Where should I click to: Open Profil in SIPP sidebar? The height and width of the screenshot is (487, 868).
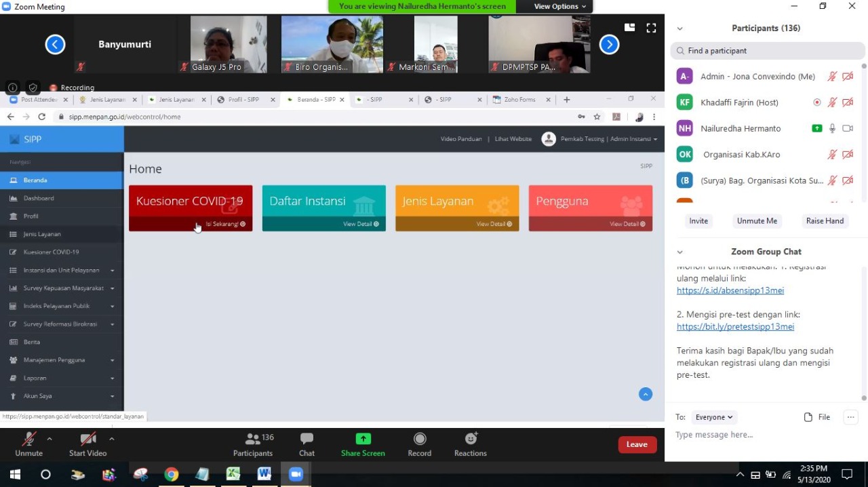click(x=62, y=216)
